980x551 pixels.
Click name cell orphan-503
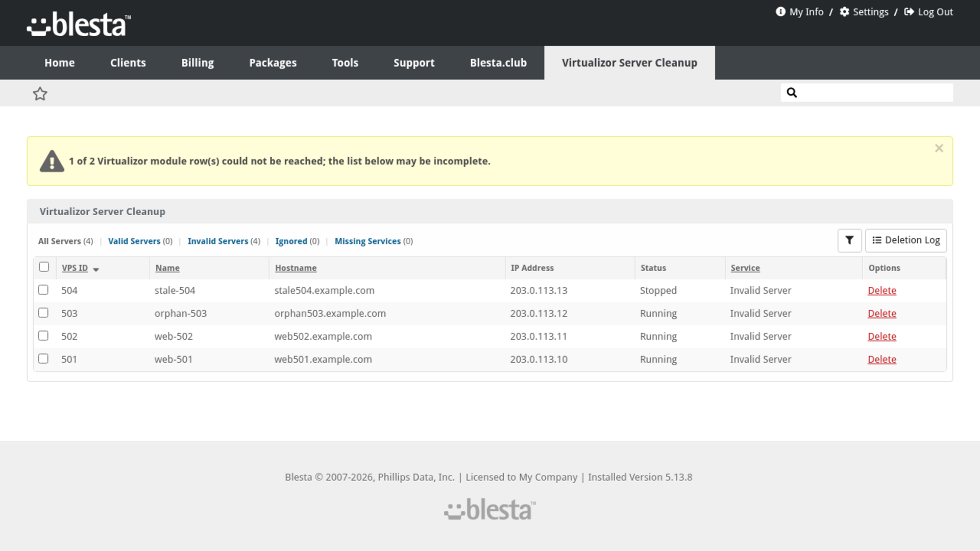[181, 313]
